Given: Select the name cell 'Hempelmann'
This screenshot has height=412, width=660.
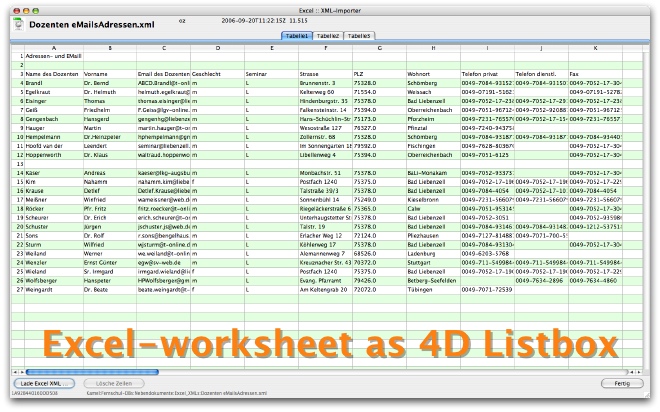Looking at the screenshot, I should click(54, 137).
